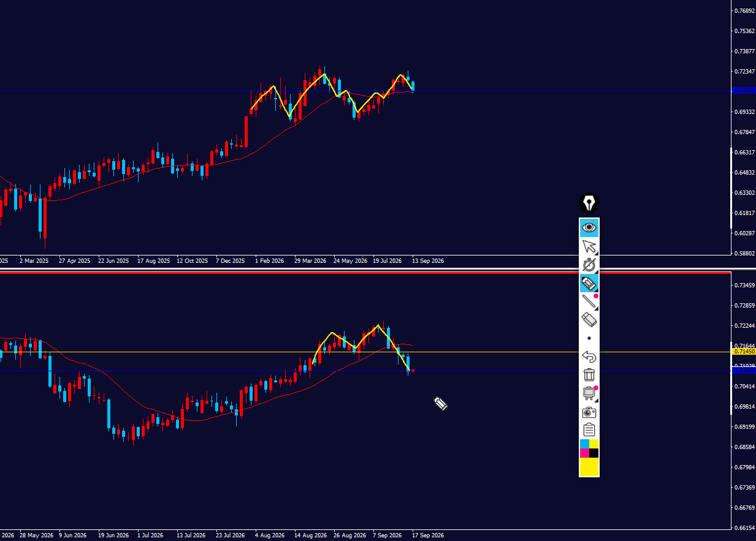Click the 17 Sep 2026 date label

coord(428,535)
